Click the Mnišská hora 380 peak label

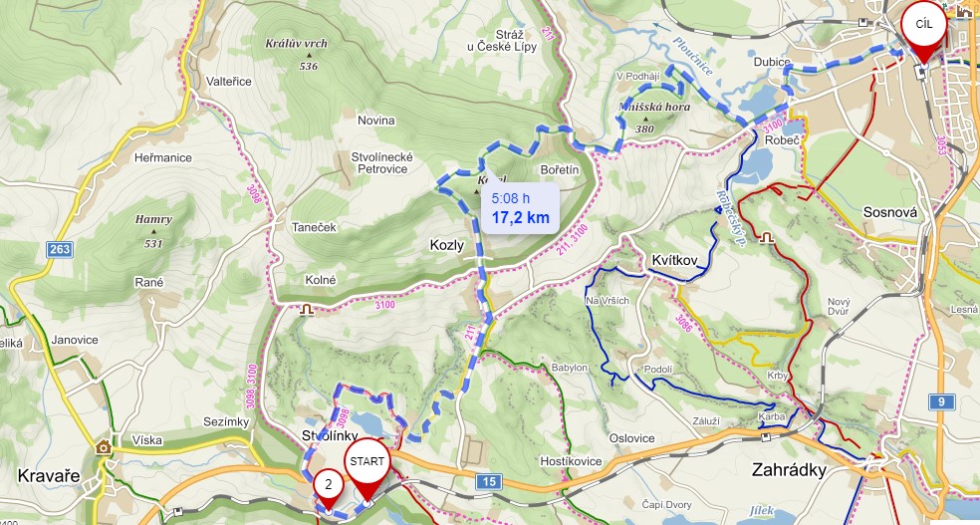click(653, 118)
